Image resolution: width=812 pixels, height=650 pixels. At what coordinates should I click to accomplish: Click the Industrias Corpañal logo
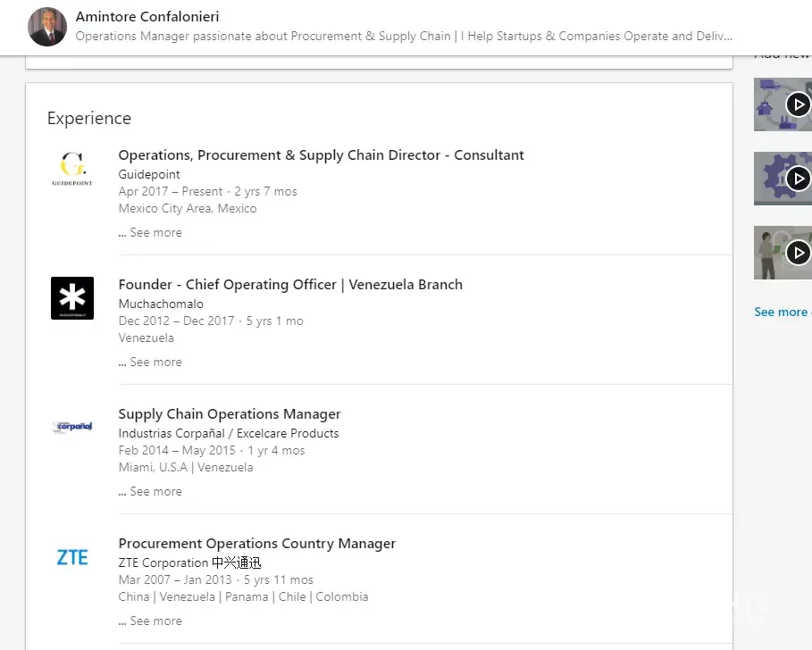click(72, 427)
